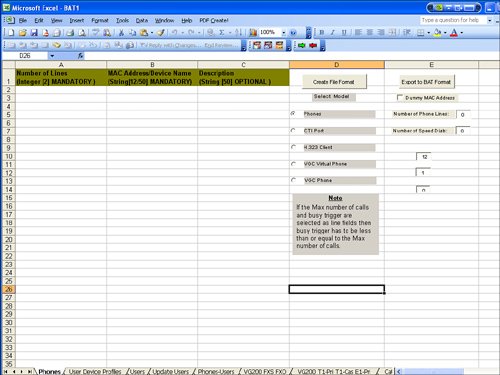500x375 pixels.
Task: Click the red left arrow icon
Action: click(313, 45)
